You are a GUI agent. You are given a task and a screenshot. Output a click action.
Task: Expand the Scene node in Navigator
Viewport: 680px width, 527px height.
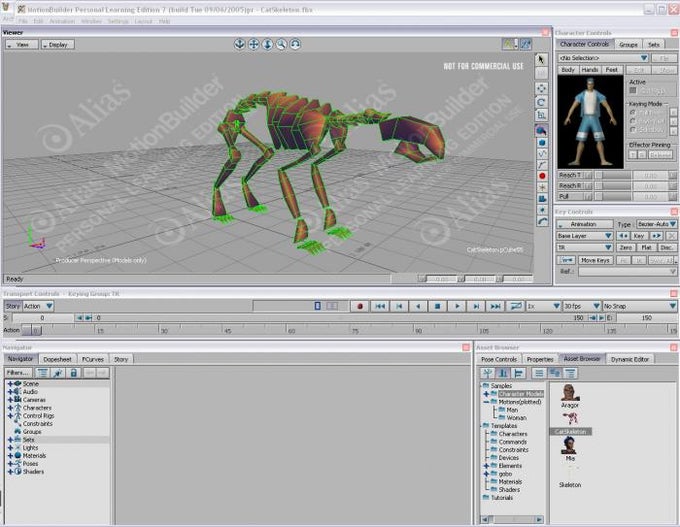(10, 384)
